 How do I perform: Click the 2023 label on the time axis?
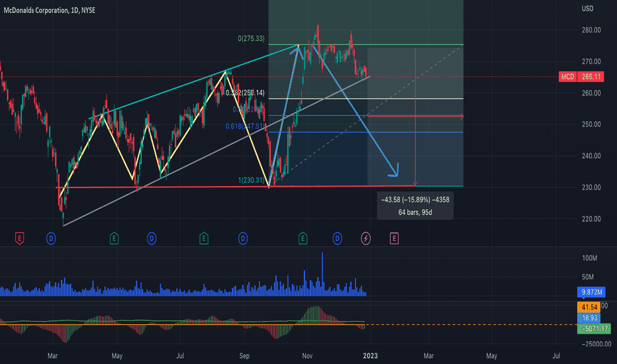coord(370,356)
